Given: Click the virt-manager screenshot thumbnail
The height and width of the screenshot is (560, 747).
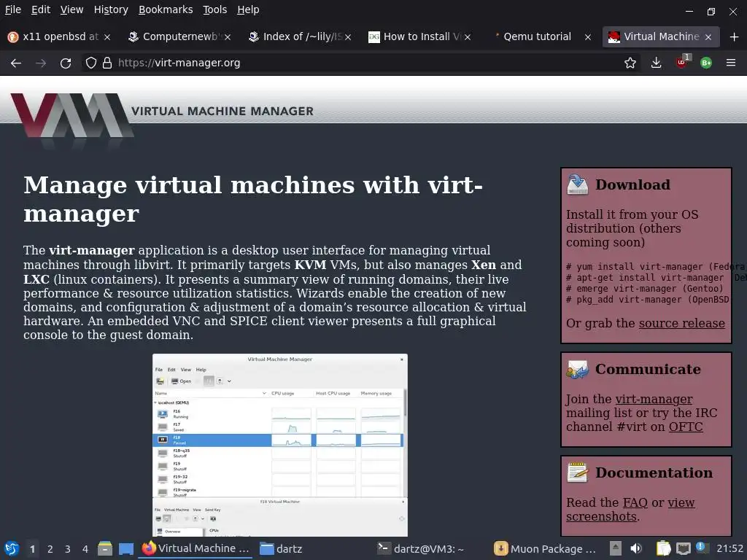Looking at the screenshot, I should (x=280, y=445).
